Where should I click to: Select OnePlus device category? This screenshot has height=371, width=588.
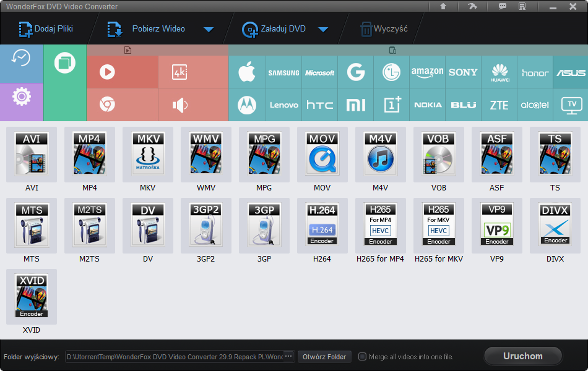coord(392,105)
